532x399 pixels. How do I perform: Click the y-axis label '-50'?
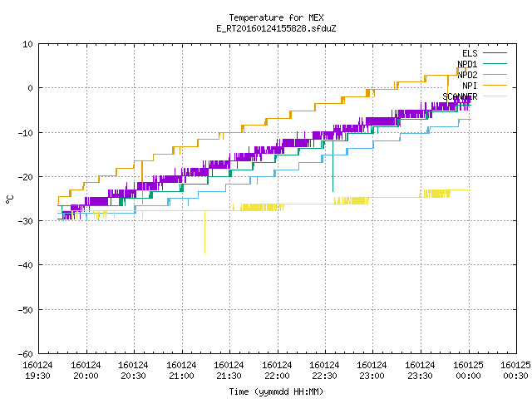[x=26, y=310]
